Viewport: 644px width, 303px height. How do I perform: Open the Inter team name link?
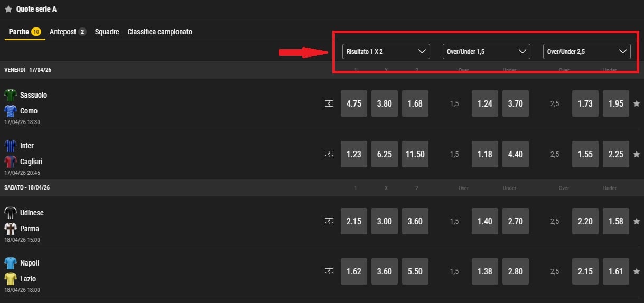point(27,146)
